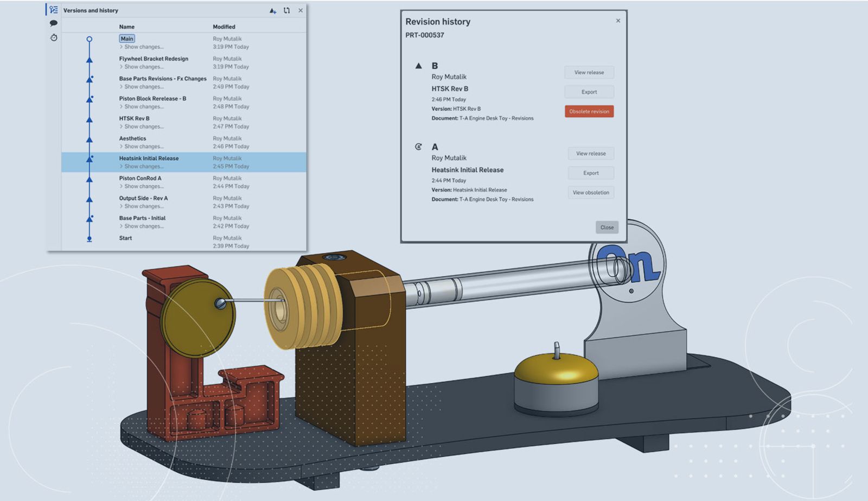This screenshot has height=501, width=868.
Task: Click the Modified column header
Action: click(x=224, y=27)
